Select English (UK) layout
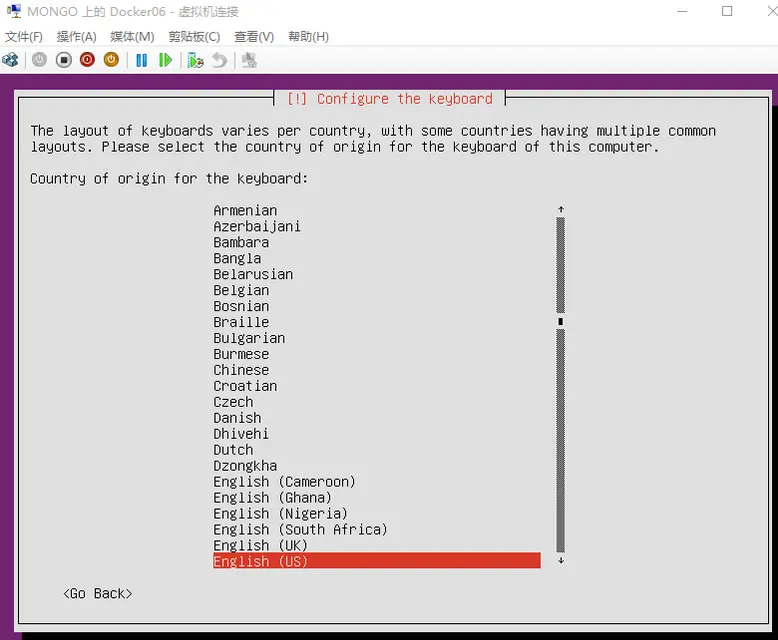Viewport: 778px width, 640px height. pos(260,545)
